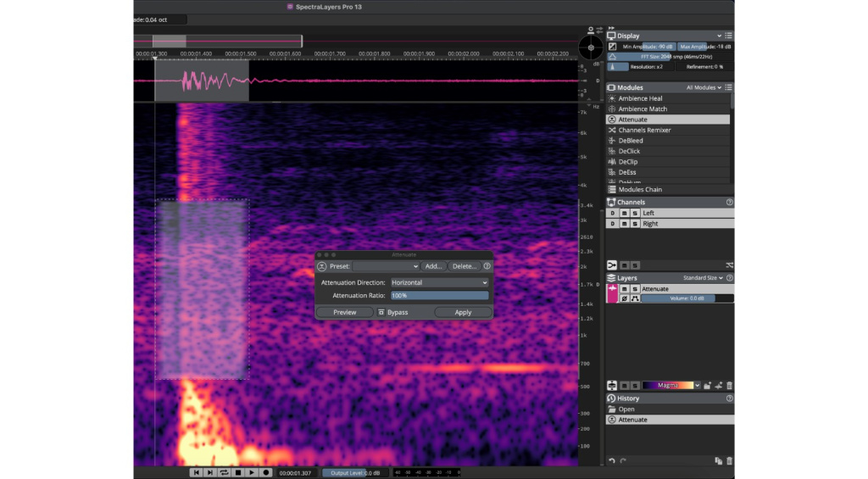Enable the Bypass checkbox
Viewport: 868px width, 479px height.
pos(381,312)
